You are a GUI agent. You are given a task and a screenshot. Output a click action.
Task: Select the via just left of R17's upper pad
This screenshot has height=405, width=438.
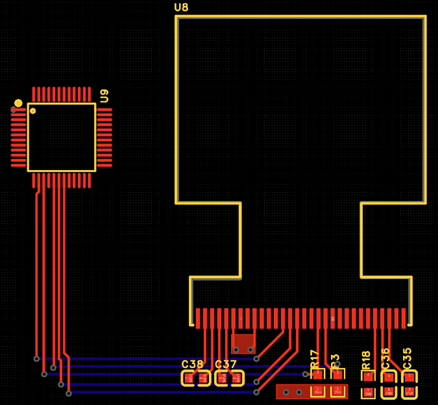pos(305,374)
